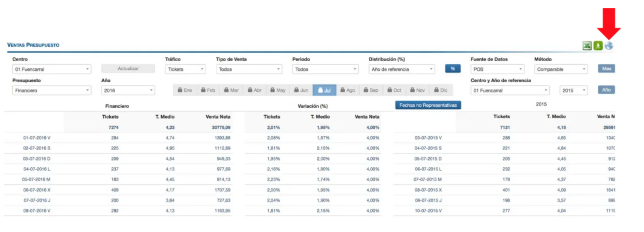Switch to the Jun month tab
The height and width of the screenshot is (232, 644).
301,90
